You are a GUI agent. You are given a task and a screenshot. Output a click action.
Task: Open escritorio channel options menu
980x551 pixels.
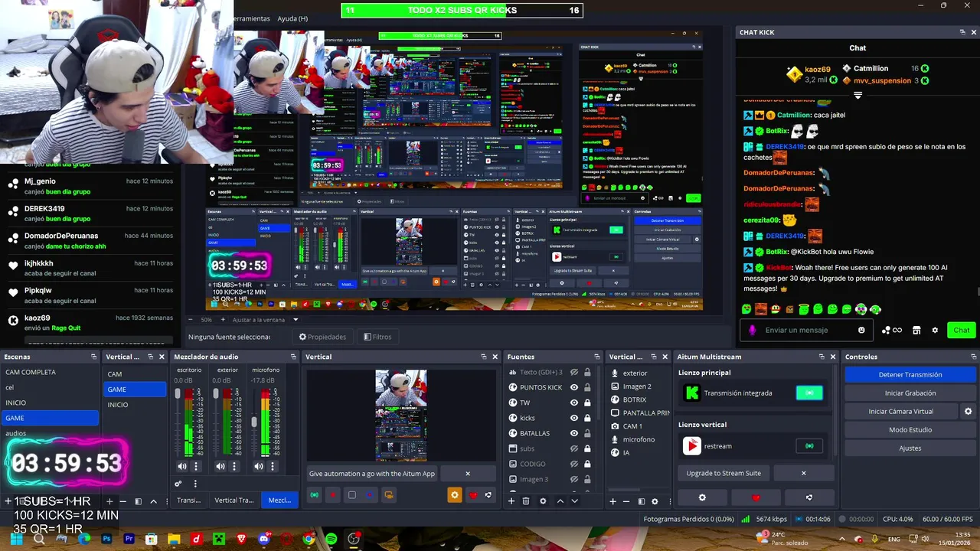[196, 466]
